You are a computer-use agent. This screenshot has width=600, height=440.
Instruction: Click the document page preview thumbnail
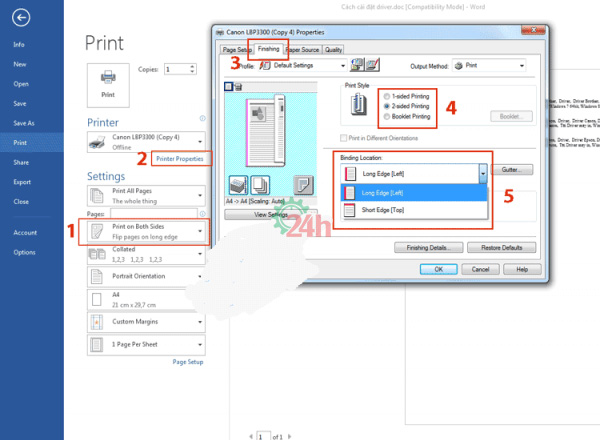coord(267,130)
